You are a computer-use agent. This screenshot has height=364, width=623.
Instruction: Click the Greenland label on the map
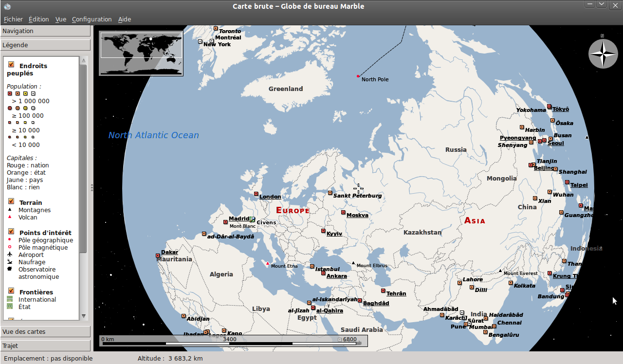point(286,89)
